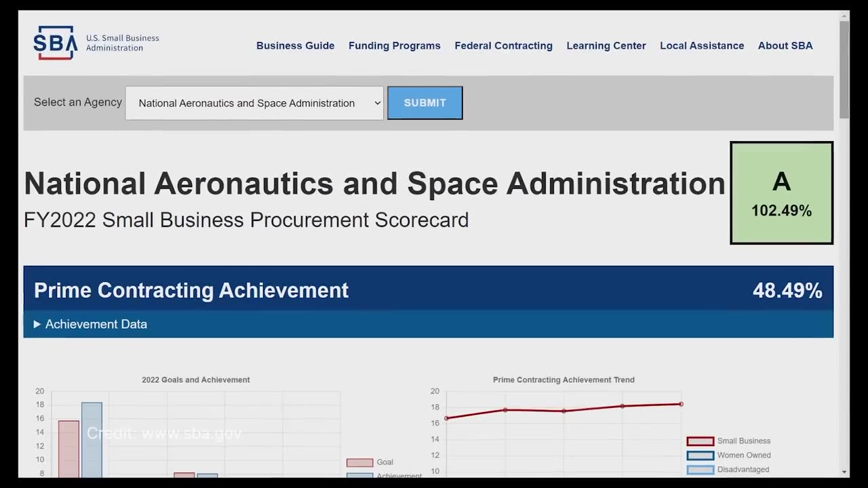The image size is (868, 488).
Task: Open the Learning Center menu
Action: click(x=606, y=45)
